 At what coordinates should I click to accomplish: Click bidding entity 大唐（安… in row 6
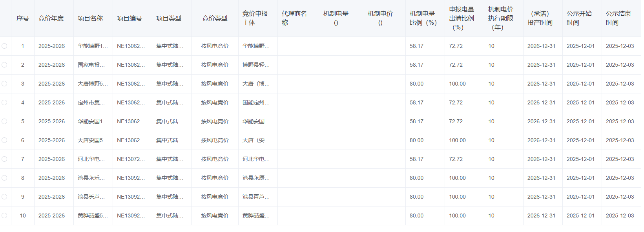pyautogui.click(x=256, y=140)
